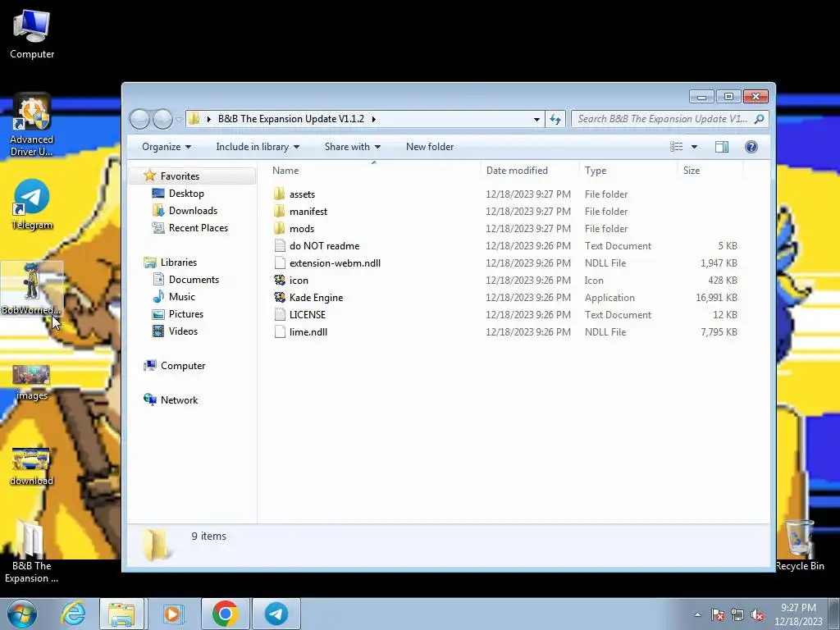
Task: Open Action Center flag tray icon
Action: pyautogui.click(x=718, y=614)
